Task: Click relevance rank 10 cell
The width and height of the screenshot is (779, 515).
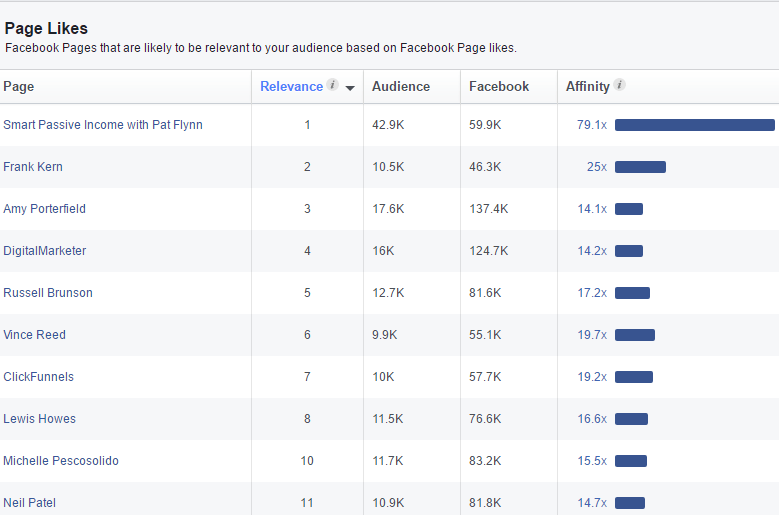Action: 307,460
